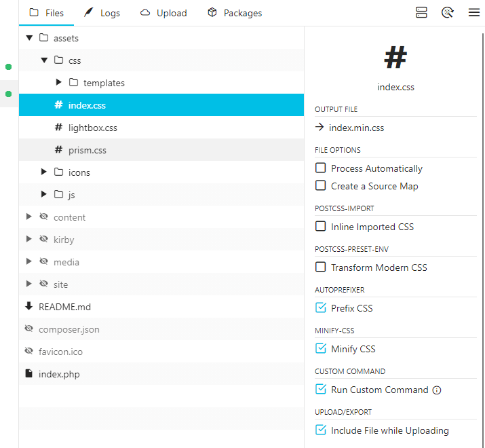The image size is (485, 448).
Task: Open the hamburger menu icon
Action: [x=474, y=13]
